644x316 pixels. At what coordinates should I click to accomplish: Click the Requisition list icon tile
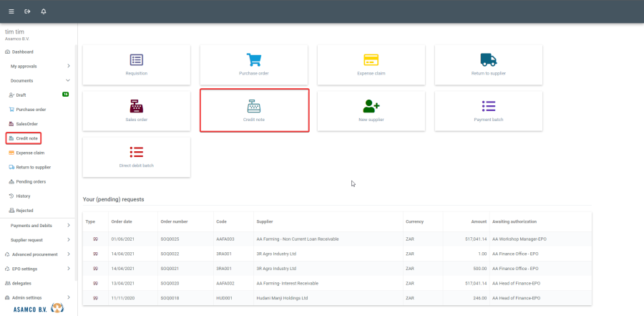coord(137,64)
